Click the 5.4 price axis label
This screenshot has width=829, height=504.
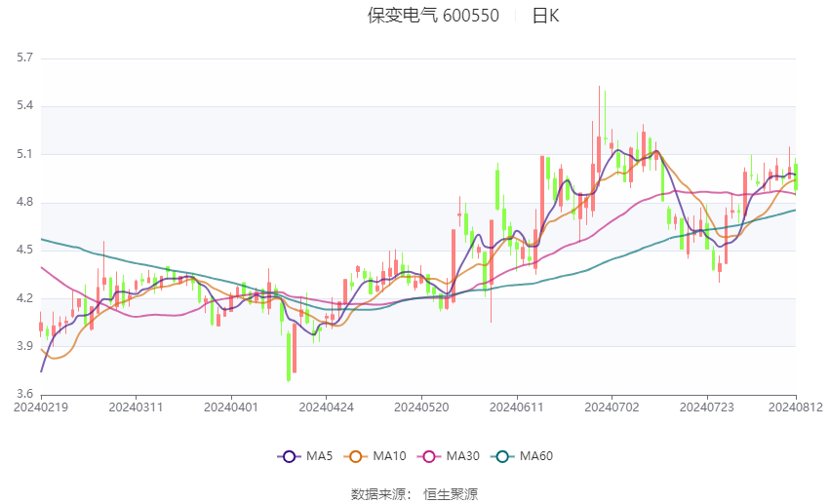point(24,105)
